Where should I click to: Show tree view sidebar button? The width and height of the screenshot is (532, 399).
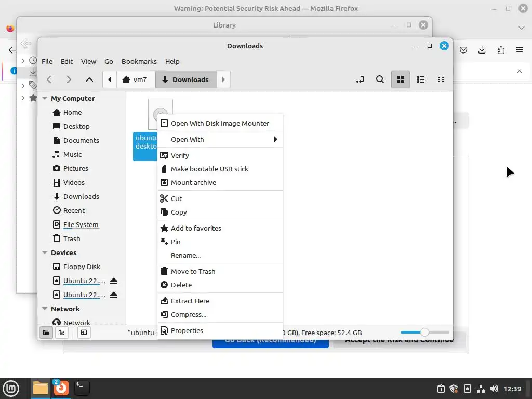[62, 332]
